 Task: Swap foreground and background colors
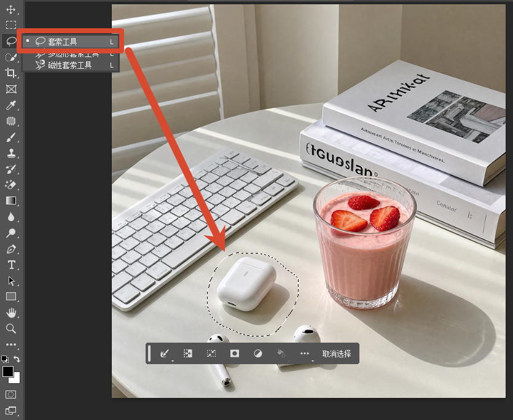point(17,359)
